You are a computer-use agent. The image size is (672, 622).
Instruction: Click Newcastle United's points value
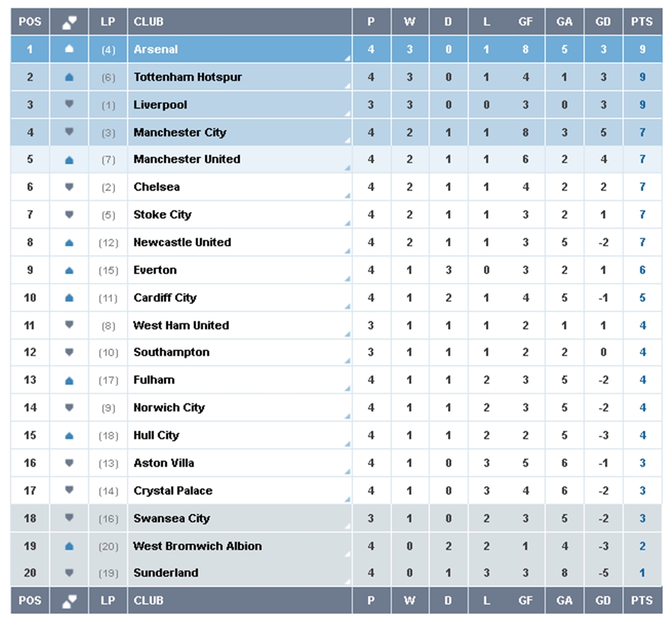(x=642, y=242)
